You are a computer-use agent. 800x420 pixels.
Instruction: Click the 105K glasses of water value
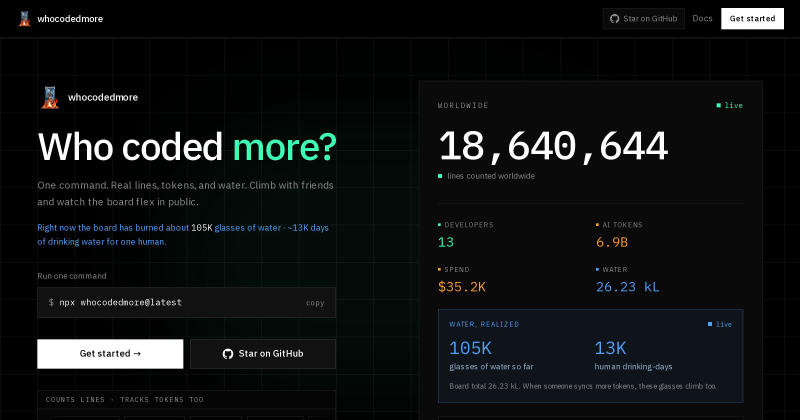tap(470, 349)
